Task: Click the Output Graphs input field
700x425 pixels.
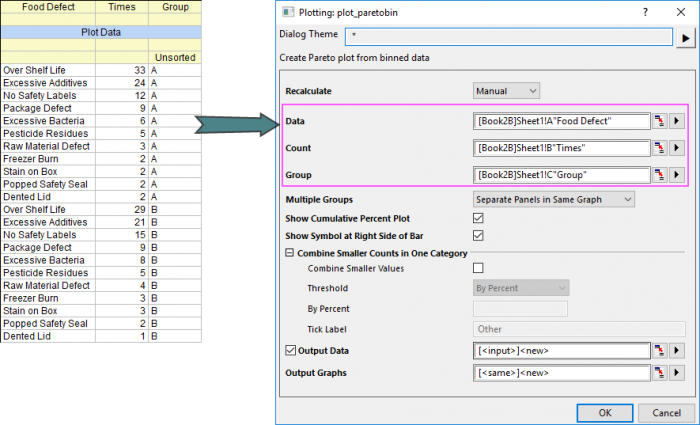Action: tap(562, 373)
